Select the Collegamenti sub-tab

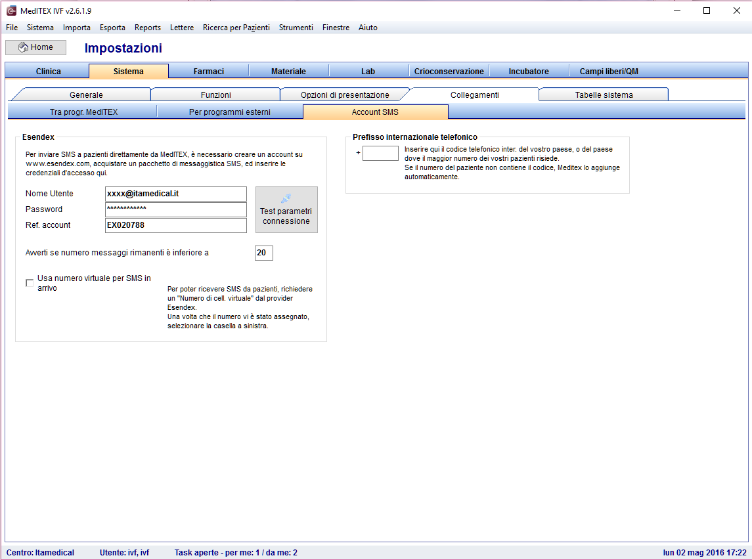474,95
